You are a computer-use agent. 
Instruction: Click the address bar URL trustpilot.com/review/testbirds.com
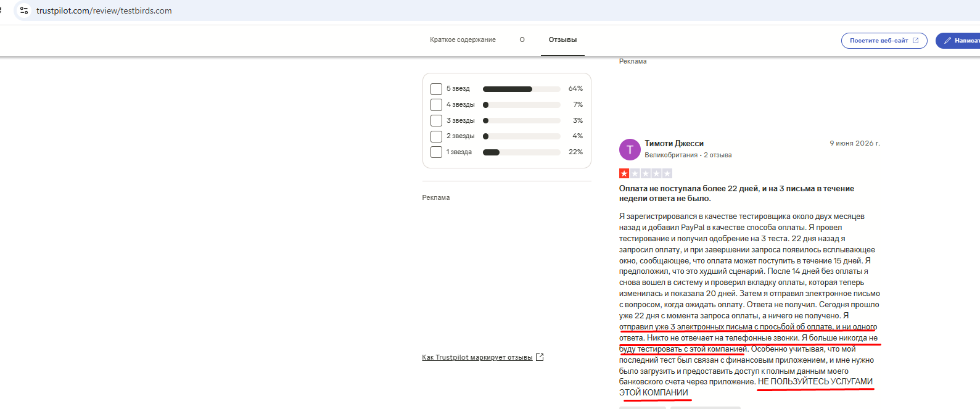click(104, 10)
